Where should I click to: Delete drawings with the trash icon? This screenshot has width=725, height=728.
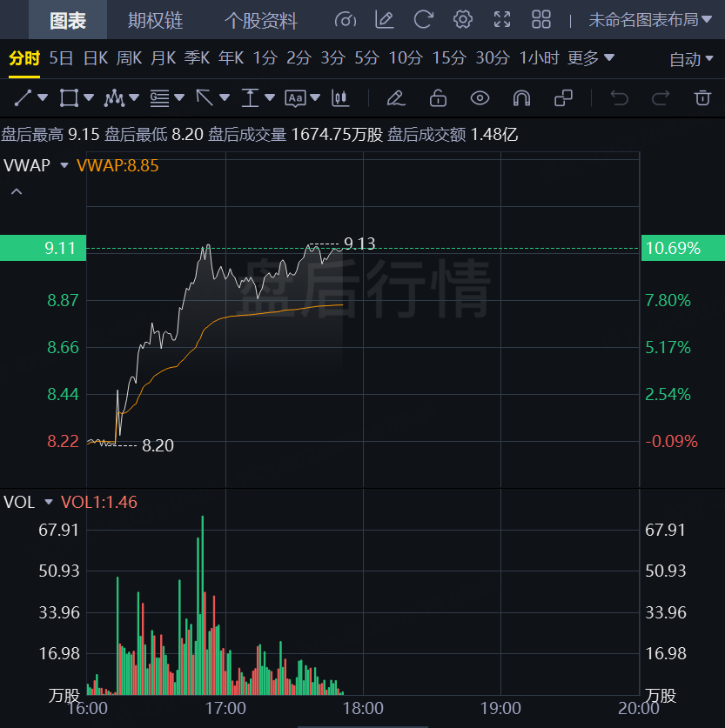pos(702,97)
